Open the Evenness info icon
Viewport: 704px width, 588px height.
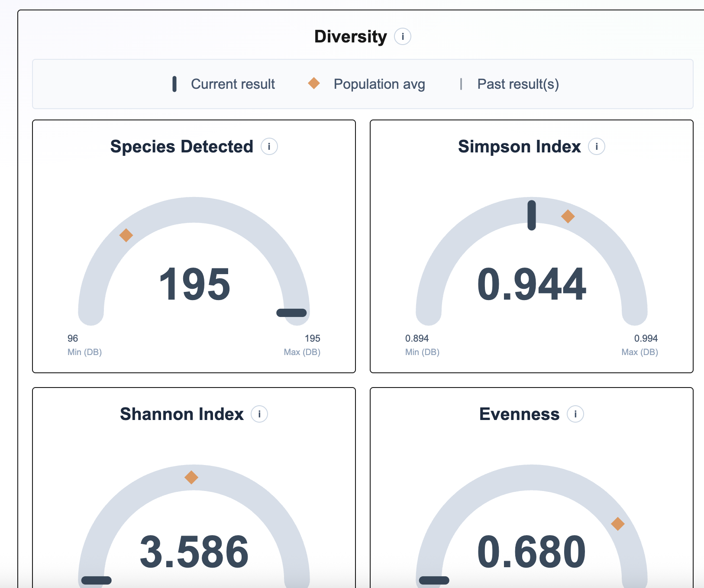point(575,414)
